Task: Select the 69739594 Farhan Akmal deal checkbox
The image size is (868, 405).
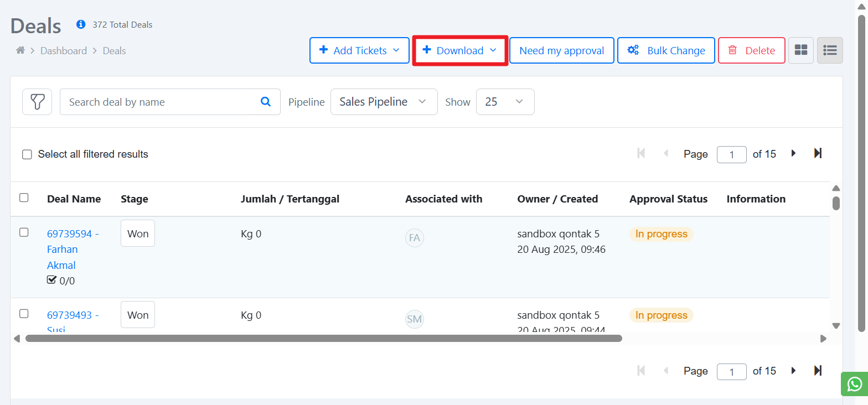Action: point(24,232)
